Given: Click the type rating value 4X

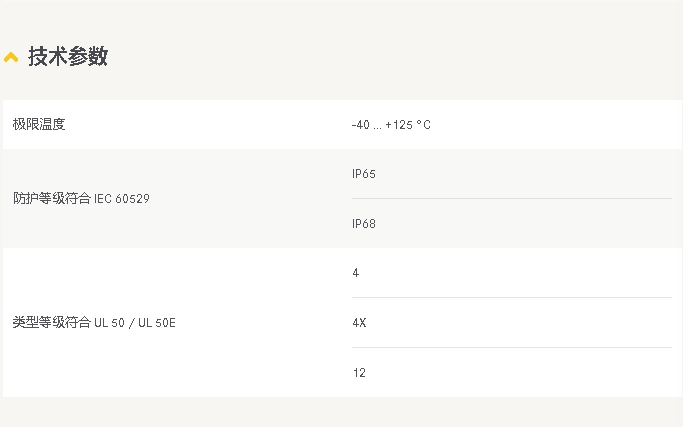Looking at the screenshot, I should [359, 323].
